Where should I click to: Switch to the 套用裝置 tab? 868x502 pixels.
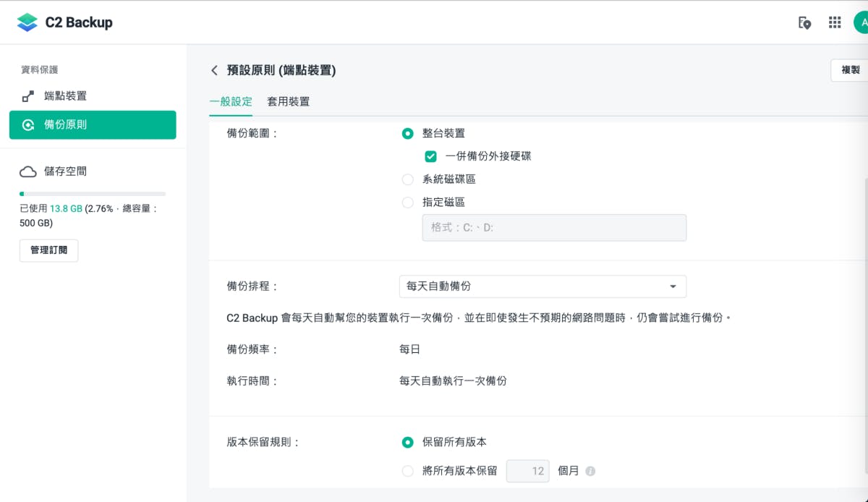[x=288, y=101]
